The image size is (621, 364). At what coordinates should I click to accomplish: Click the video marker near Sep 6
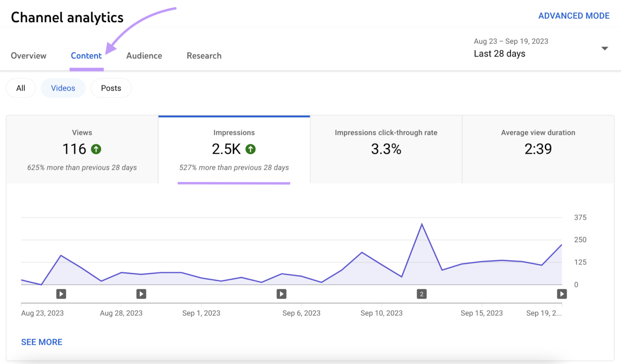point(282,294)
